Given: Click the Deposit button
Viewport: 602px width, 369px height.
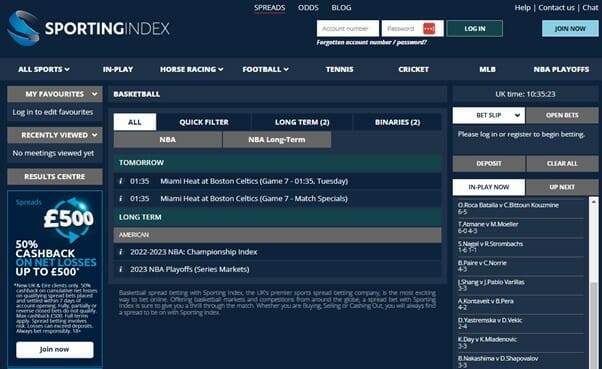Looking at the screenshot, I should coord(489,164).
